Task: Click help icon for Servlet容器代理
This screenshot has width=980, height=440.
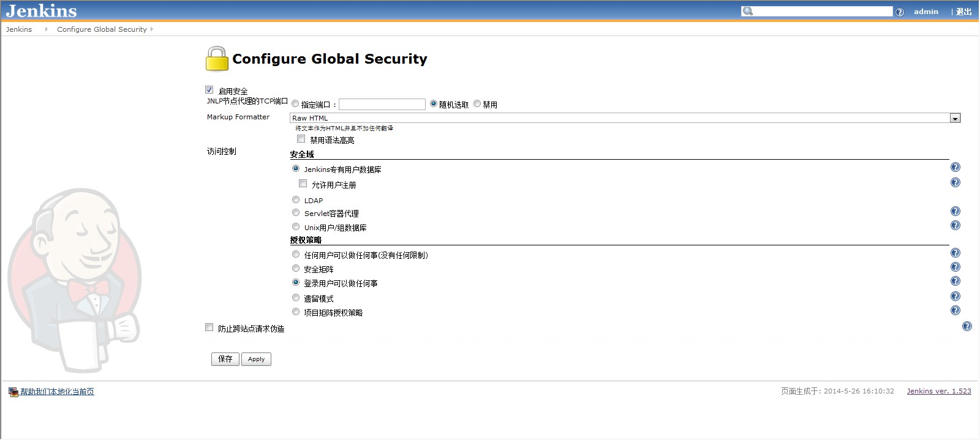Action: coord(955,211)
